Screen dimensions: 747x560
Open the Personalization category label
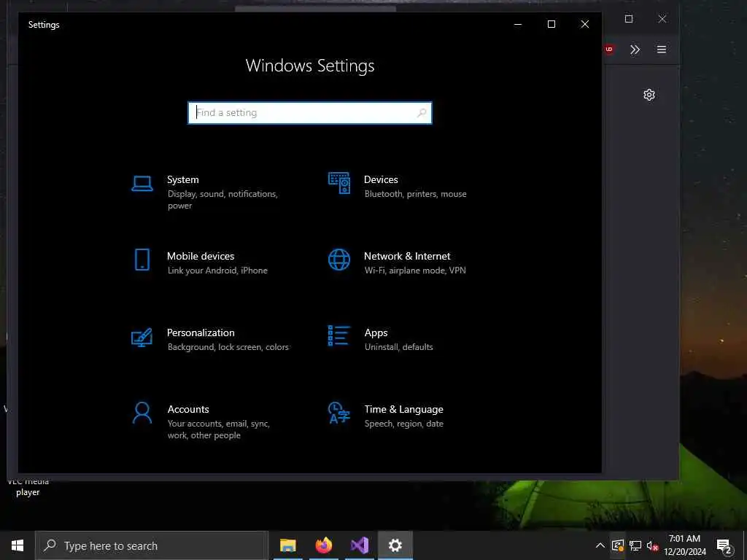(x=201, y=332)
